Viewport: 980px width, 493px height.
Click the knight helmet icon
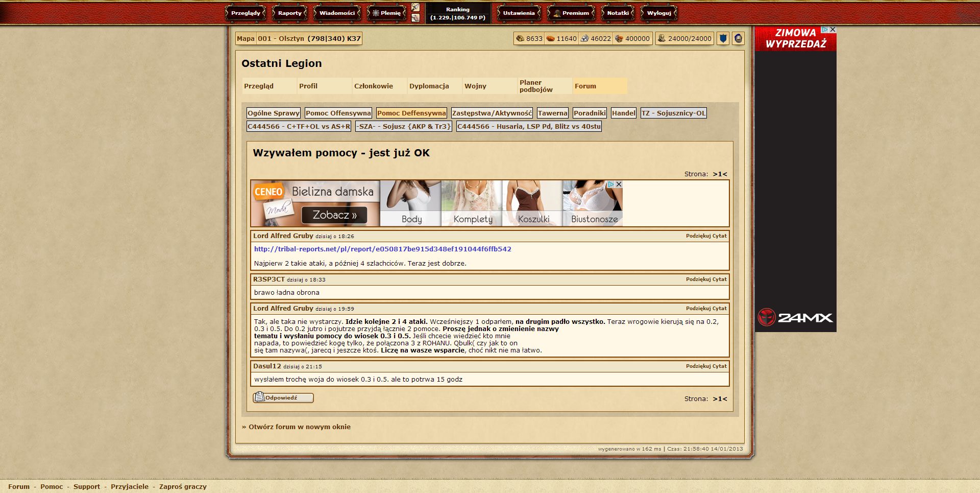coord(738,38)
